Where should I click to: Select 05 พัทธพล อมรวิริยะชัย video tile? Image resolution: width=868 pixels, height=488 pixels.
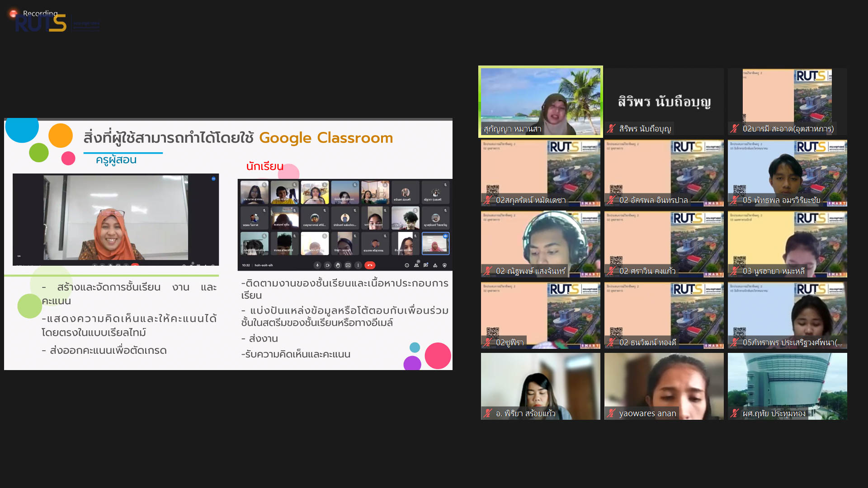tap(788, 173)
